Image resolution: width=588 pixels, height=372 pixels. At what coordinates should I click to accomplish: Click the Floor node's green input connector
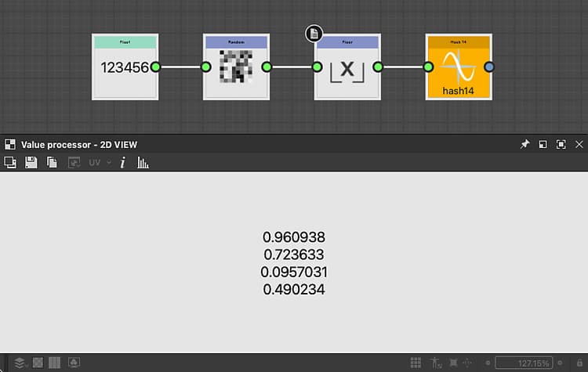tap(317, 67)
